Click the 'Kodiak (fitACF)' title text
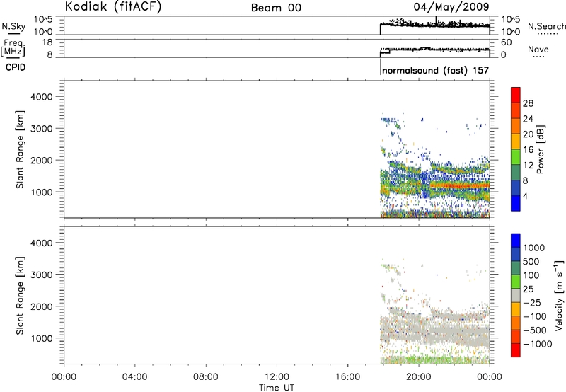Viewport: 566px width, 392px height. pyautogui.click(x=113, y=7)
